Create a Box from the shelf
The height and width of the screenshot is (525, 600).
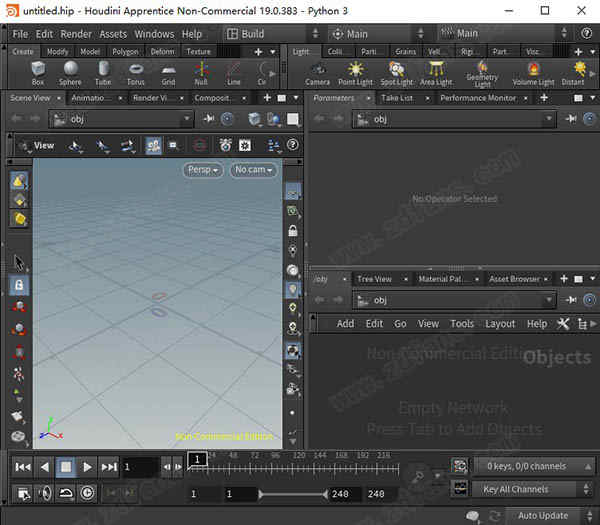point(38,73)
